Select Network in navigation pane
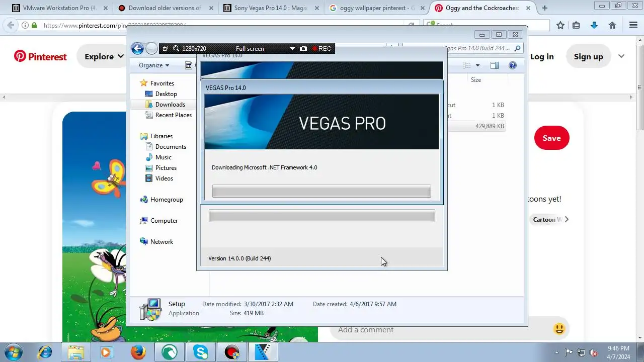The image size is (644, 362). 162,242
